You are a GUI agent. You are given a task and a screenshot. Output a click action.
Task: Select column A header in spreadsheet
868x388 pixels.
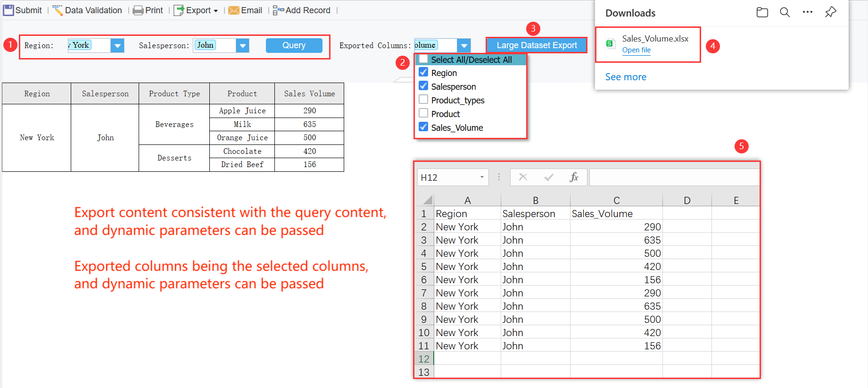pyautogui.click(x=467, y=200)
